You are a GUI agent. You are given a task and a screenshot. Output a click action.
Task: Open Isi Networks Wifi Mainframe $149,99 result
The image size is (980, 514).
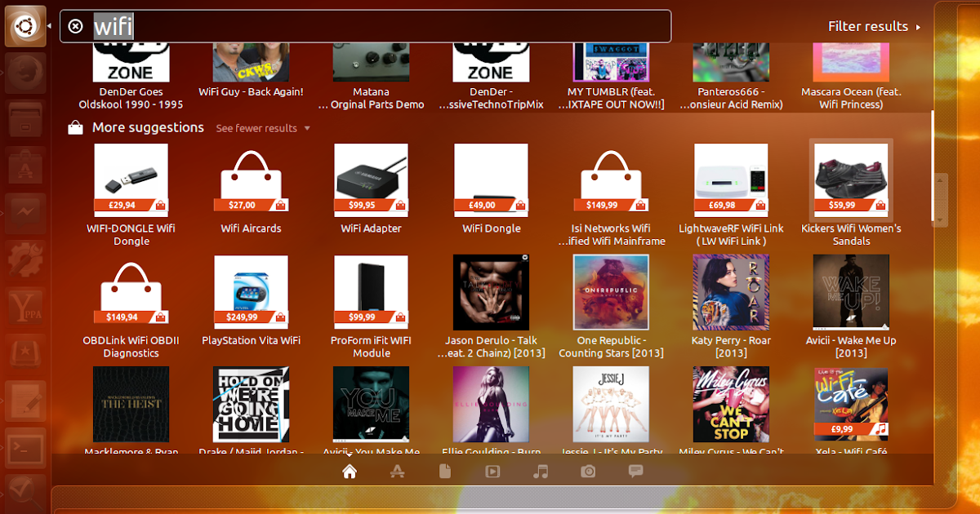[x=611, y=194]
